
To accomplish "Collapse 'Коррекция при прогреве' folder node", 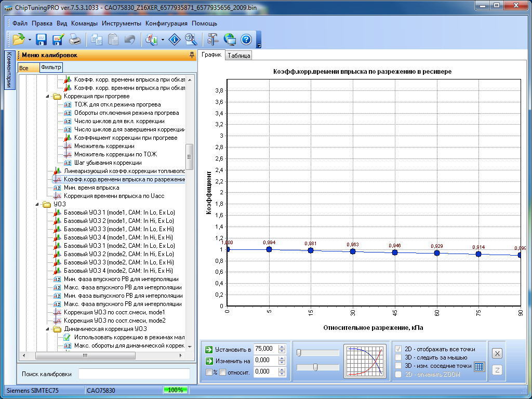I will point(48,96).
